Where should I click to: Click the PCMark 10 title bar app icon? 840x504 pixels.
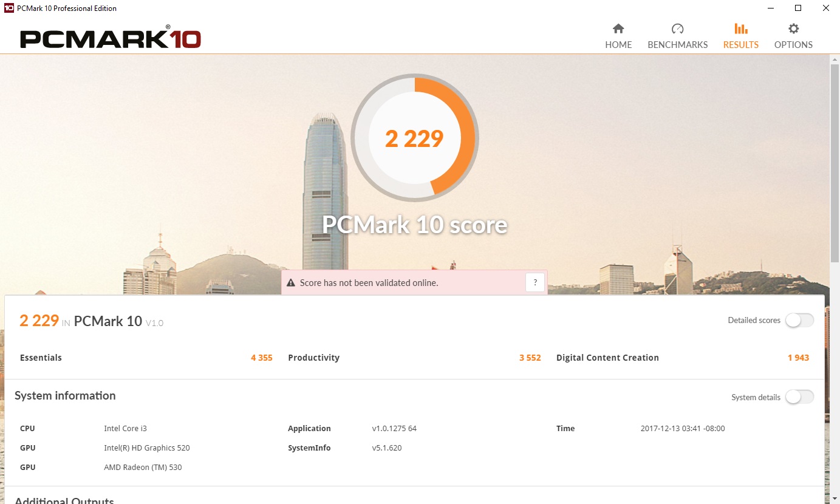point(9,8)
